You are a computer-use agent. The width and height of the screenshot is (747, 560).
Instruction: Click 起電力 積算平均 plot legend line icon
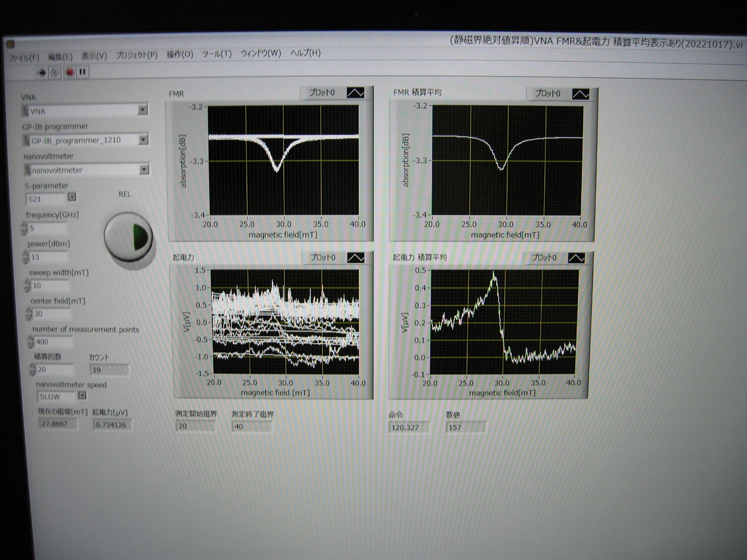[x=577, y=258]
